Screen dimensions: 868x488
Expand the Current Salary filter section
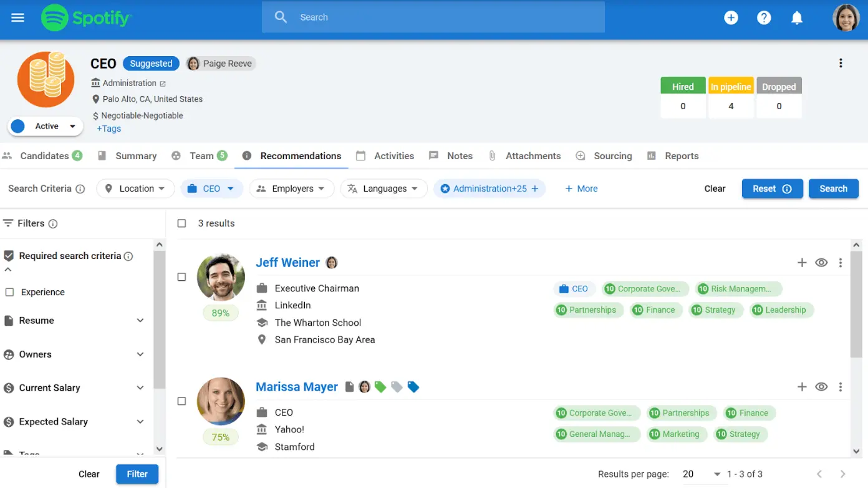tap(75, 388)
